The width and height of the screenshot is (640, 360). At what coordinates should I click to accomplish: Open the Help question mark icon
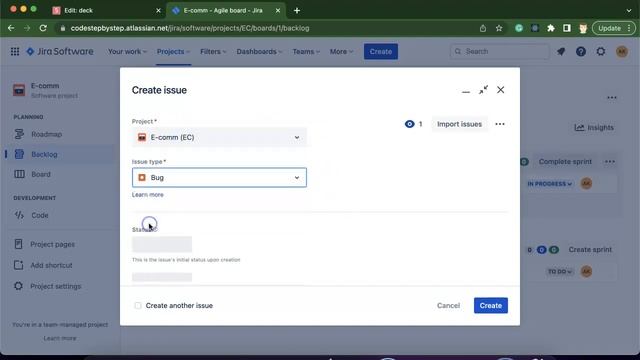pyautogui.click(x=581, y=51)
